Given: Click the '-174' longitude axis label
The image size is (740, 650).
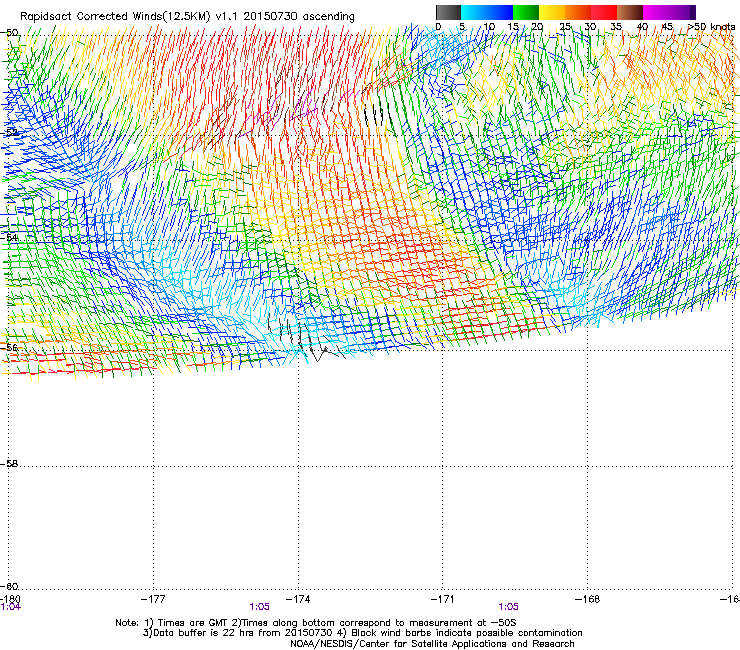Looking at the screenshot, I should (x=298, y=599).
